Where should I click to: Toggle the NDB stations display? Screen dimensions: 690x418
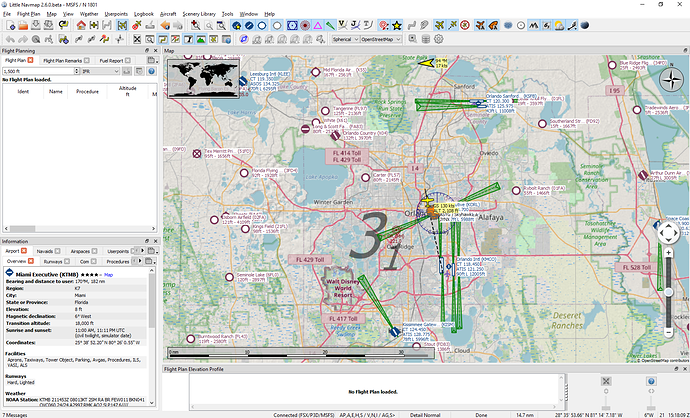point(305,26)
